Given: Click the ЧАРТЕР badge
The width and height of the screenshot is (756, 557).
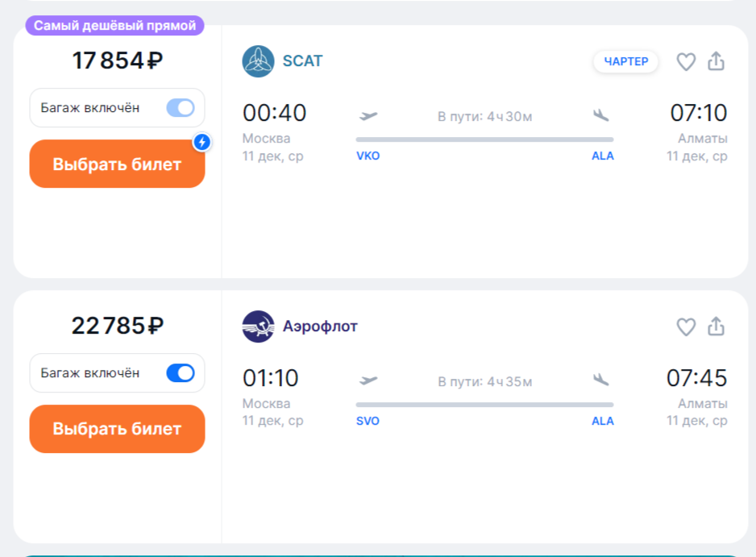Looking at the screenshot, I should 626,62.
